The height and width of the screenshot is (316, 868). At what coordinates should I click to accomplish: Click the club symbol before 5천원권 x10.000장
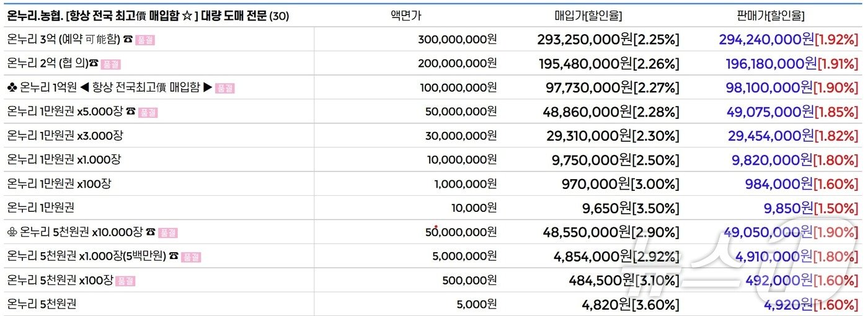click(x=12, y=232)
